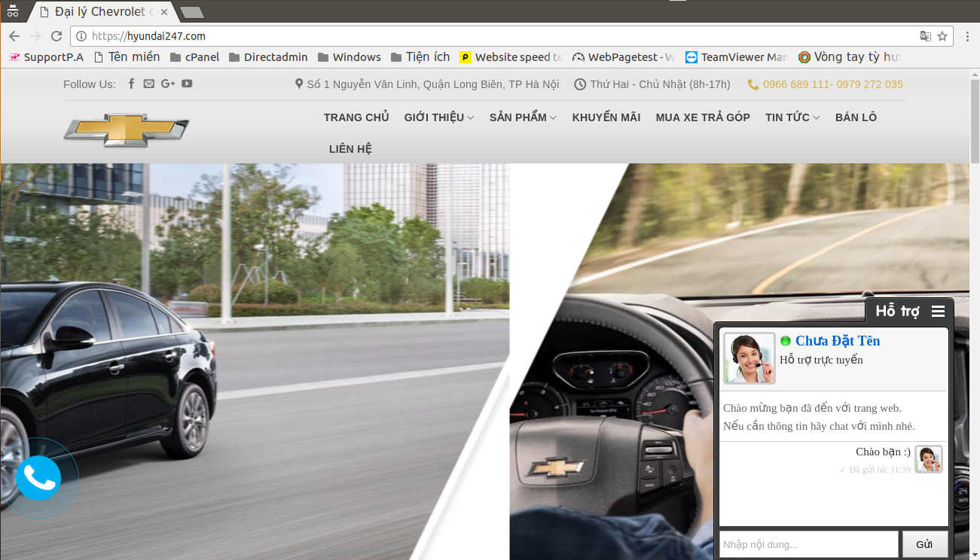Open the LIÊN HỆ menu item
Image resolution: width=980 pixels, height=560 pixels.
tap(350, 149)
